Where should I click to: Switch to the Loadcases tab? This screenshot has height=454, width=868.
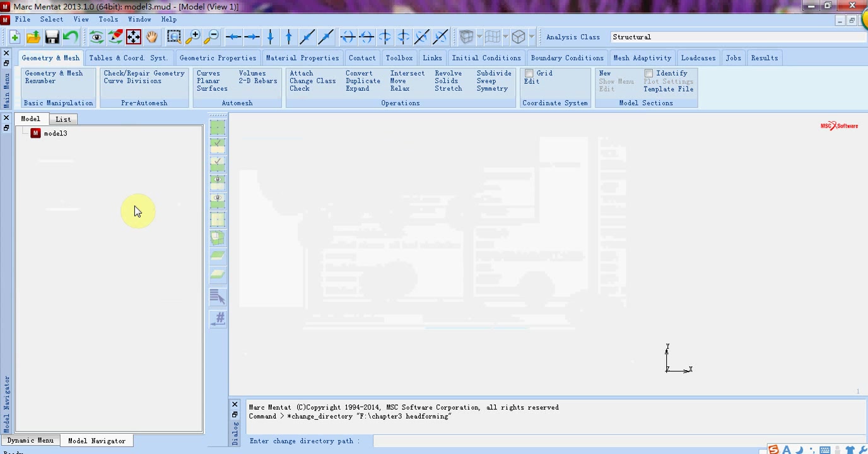click(x=698, y=58)
